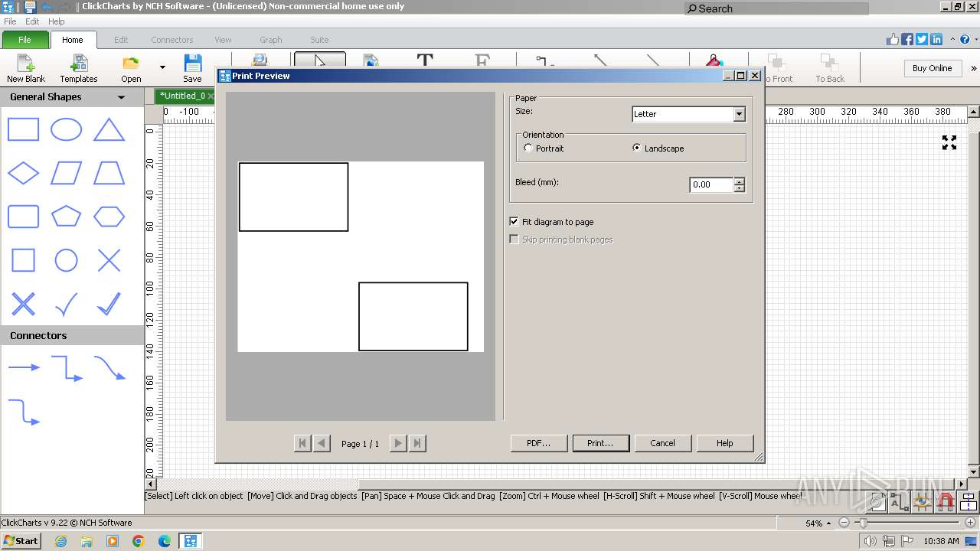The height and width of the screenshot is (551, 980).
Task: Click the Search box in title bar
Action: tap(776, 8)
